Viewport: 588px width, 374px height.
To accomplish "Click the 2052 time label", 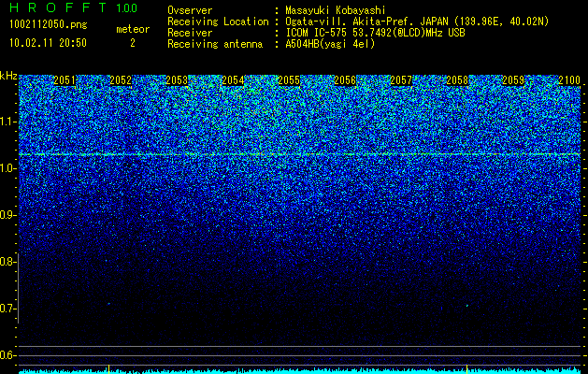I will [121, 80].
